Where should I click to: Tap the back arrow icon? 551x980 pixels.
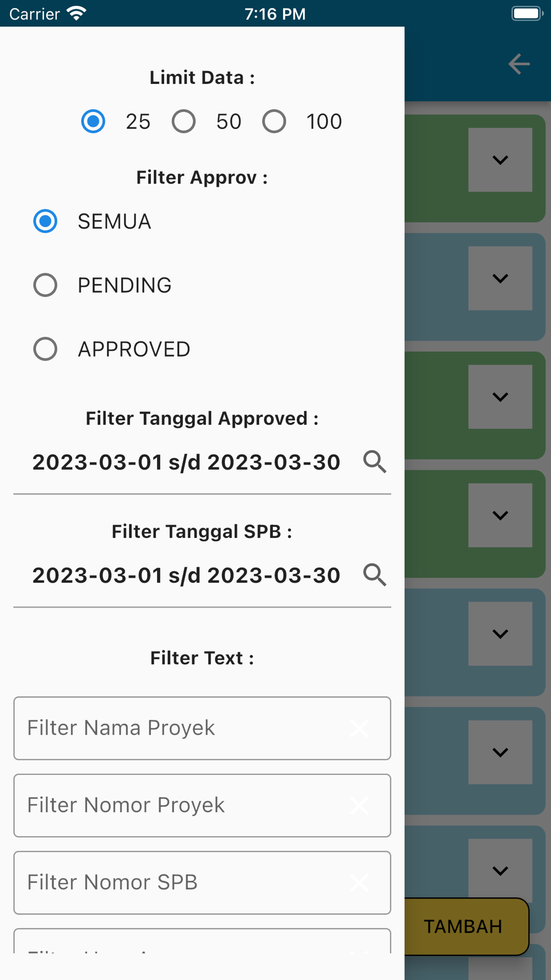pyautogui.click(x=518, y=64)
